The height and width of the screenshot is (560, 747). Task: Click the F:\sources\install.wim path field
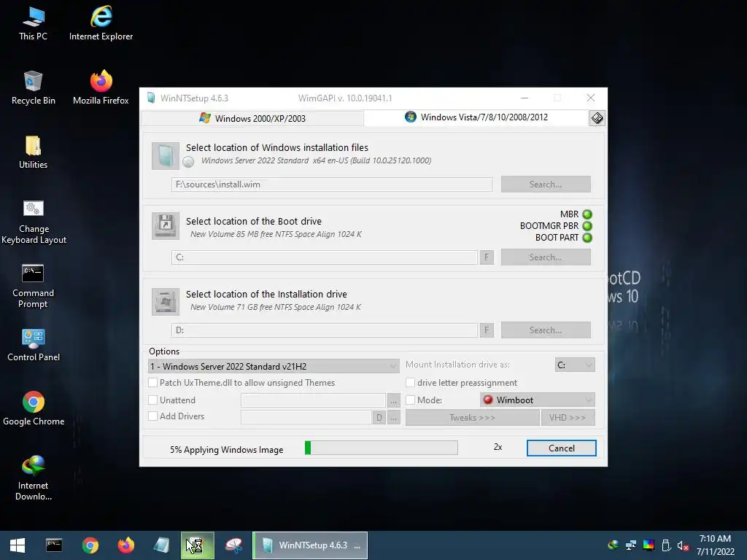tap(332, 184)
